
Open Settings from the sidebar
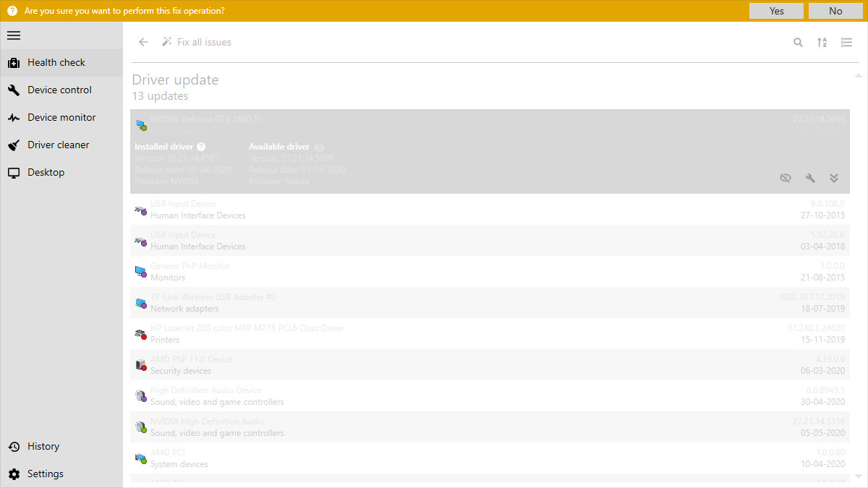click(45, 474)
